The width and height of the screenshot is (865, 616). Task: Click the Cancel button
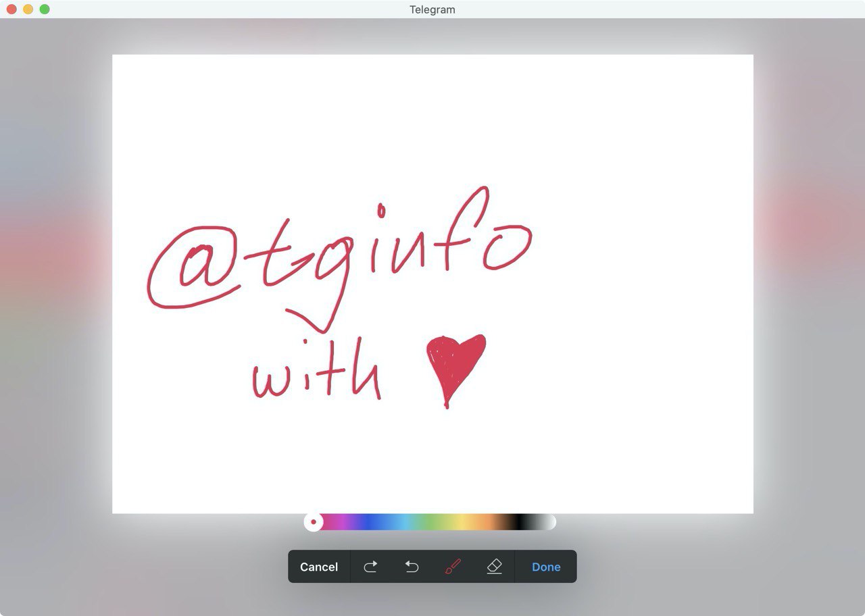coord(319,567)
